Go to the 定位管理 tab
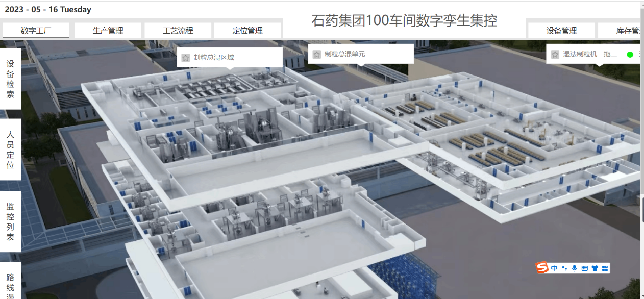The width and height of the screenshot is (644, 299). tap(247, 31)
